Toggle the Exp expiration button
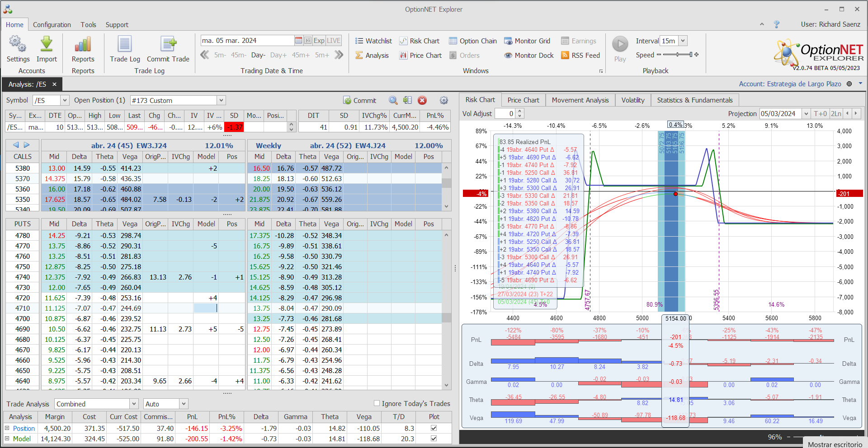 click(x=319, y=41)
